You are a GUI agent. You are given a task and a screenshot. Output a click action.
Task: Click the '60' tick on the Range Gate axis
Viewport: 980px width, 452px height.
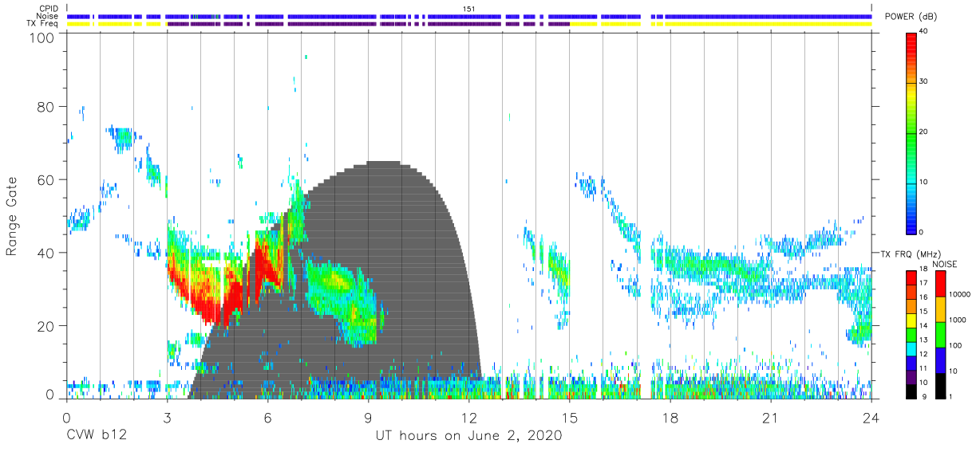point(45,179)
